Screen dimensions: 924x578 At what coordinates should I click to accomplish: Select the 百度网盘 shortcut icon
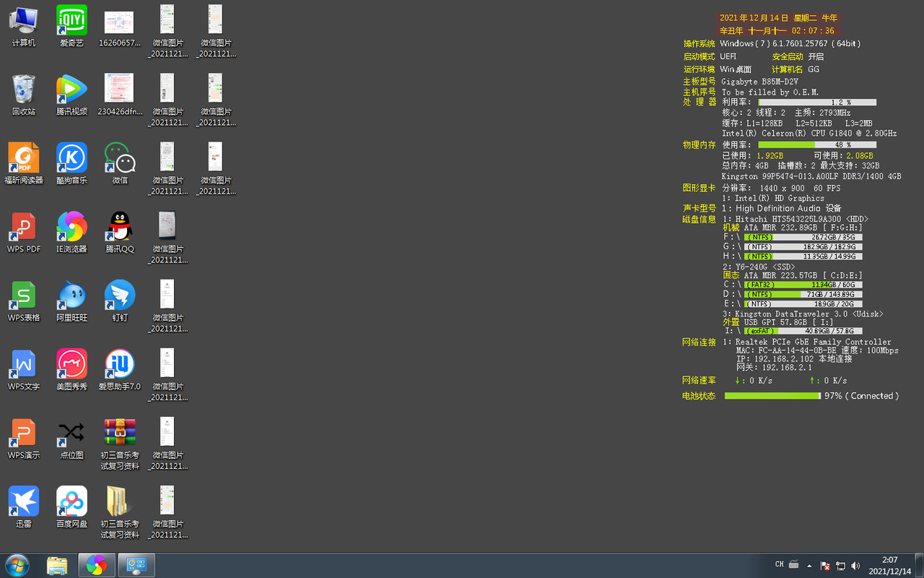pos(71,507)
